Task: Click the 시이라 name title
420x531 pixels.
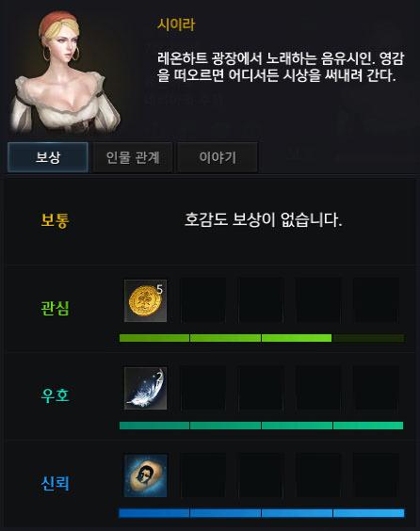Action: (x=176, y=24)
